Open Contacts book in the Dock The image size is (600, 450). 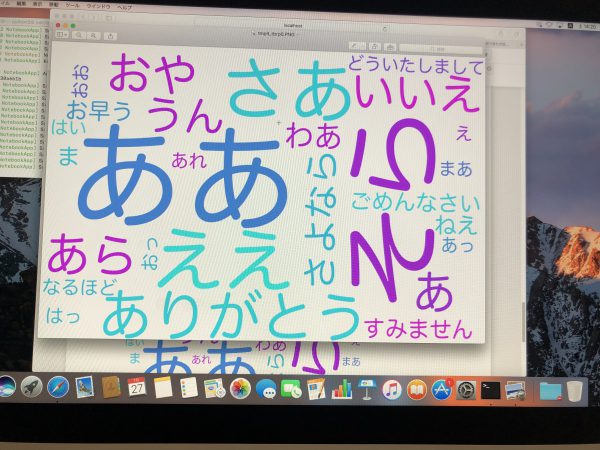111,387
